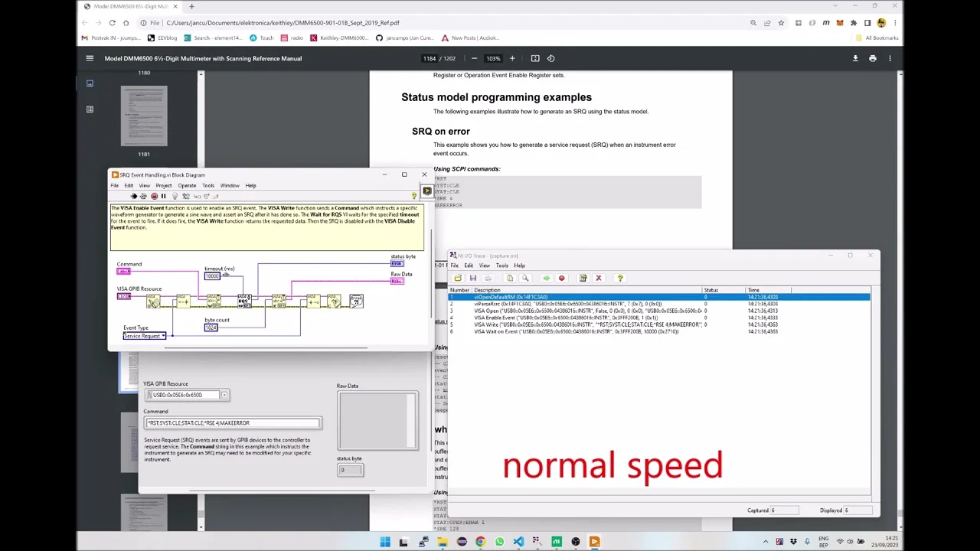The height and width of the screenshot is (551, 980).
Task: Open LabVIEW Context Help question mark
Action: pos(414,197)
